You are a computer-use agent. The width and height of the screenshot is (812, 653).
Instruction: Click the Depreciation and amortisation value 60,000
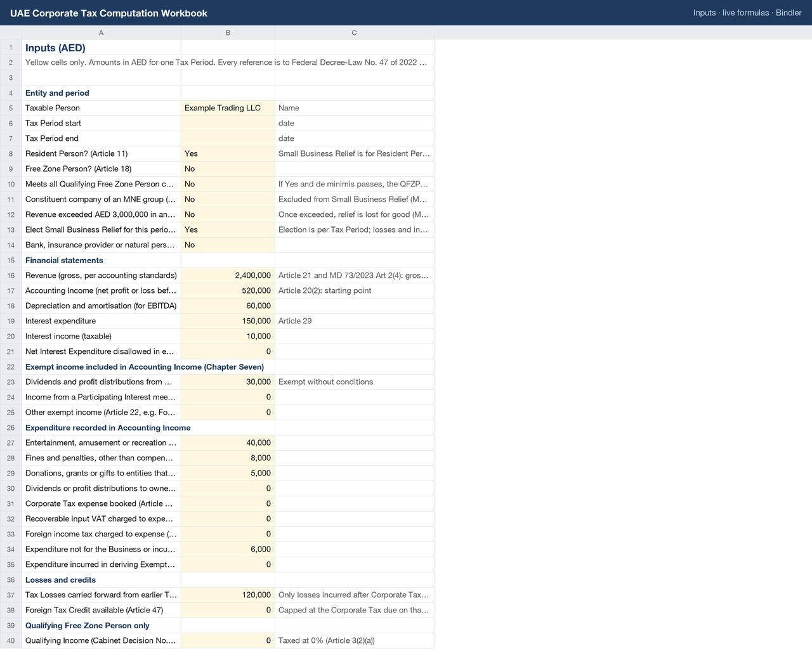pos(228,306)
